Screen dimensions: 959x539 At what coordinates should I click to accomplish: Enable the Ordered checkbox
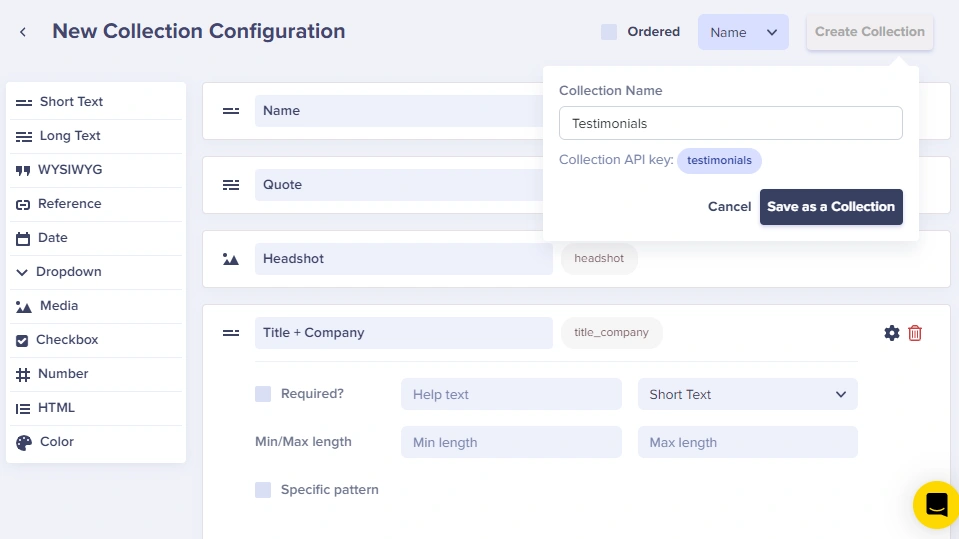coord(609,32)
